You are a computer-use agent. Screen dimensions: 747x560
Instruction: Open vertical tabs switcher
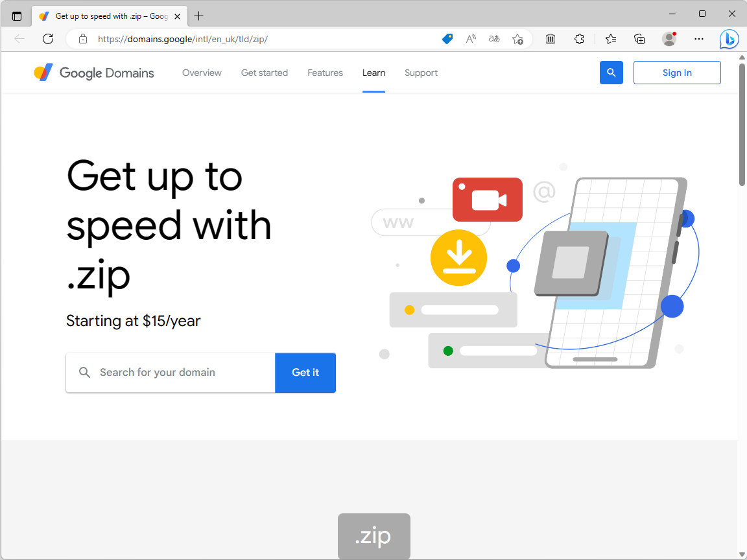point(16,16)
